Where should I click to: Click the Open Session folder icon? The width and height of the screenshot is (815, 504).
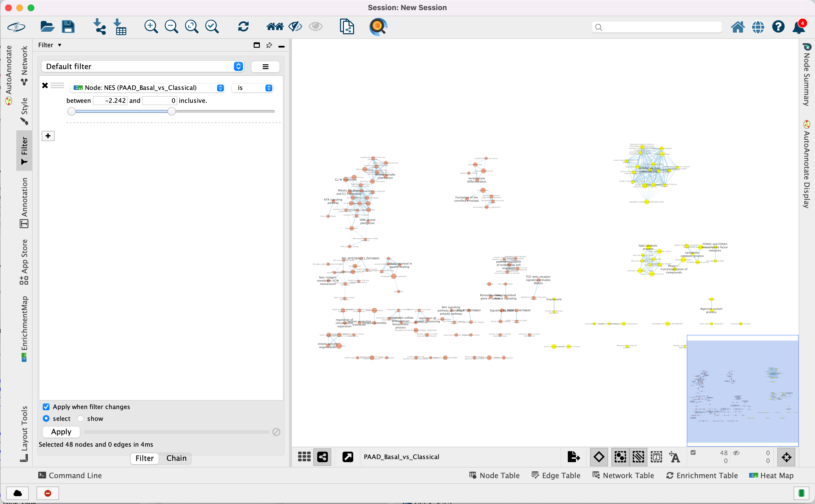tap(47, 26)
